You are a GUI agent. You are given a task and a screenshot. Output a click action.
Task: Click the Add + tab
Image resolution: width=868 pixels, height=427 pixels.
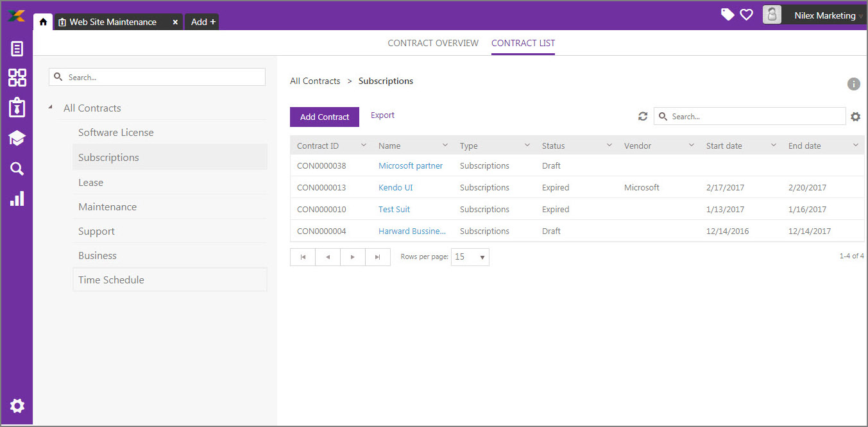203,22
